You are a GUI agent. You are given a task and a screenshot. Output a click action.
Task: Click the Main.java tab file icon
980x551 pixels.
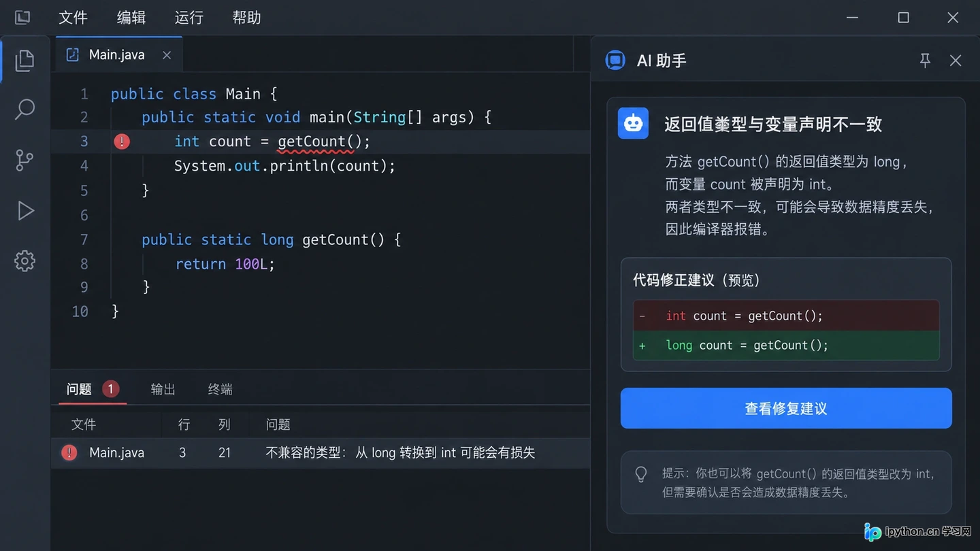pyautogui.click(x=72, y=55)
